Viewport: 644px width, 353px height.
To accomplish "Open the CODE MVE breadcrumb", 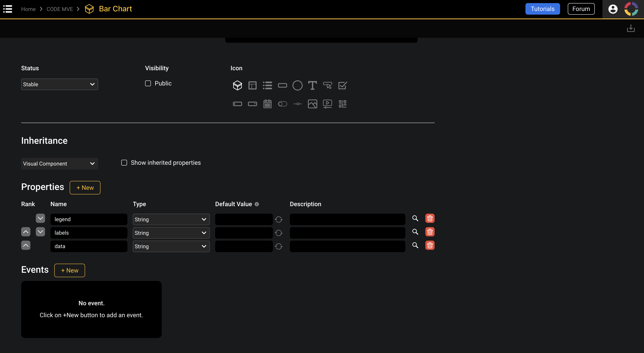I will pyautogui.click(x=59, y=9).
